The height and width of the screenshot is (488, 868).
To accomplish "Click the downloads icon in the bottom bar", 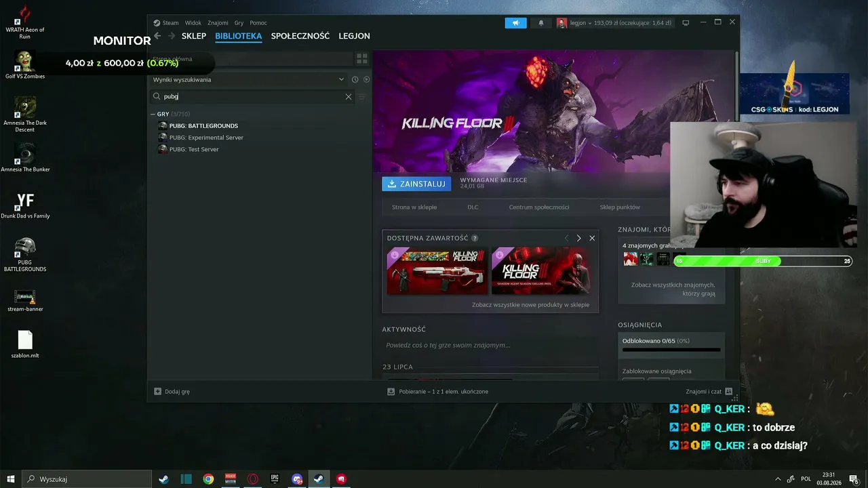I will click(x=391, y=391).
